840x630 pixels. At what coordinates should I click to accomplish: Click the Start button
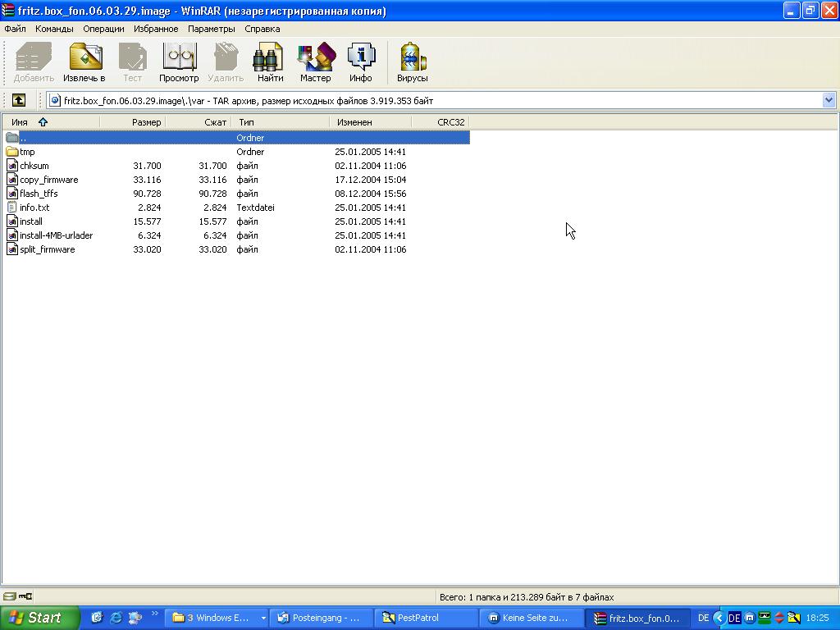[x=39, y=618]
